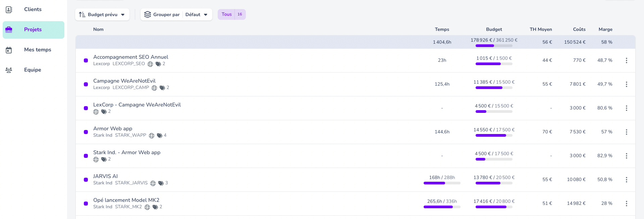Click purple color dot of Armor Web app
Viewport: 644px width, 219px height.
(x=86, y=132)
